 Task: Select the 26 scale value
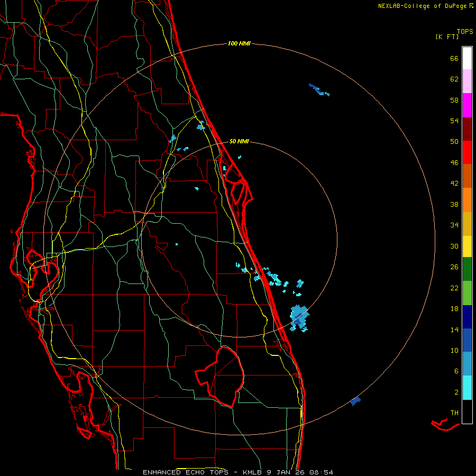(454, 267)
